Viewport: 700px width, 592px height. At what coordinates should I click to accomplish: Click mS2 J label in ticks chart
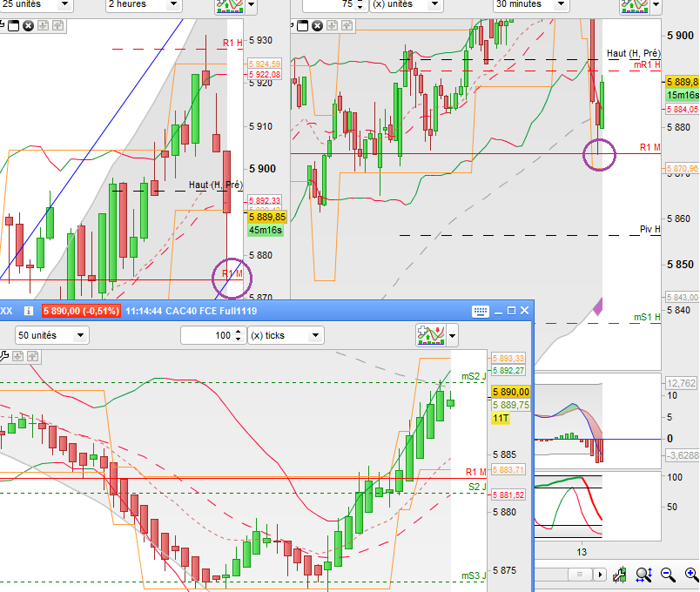474,376
